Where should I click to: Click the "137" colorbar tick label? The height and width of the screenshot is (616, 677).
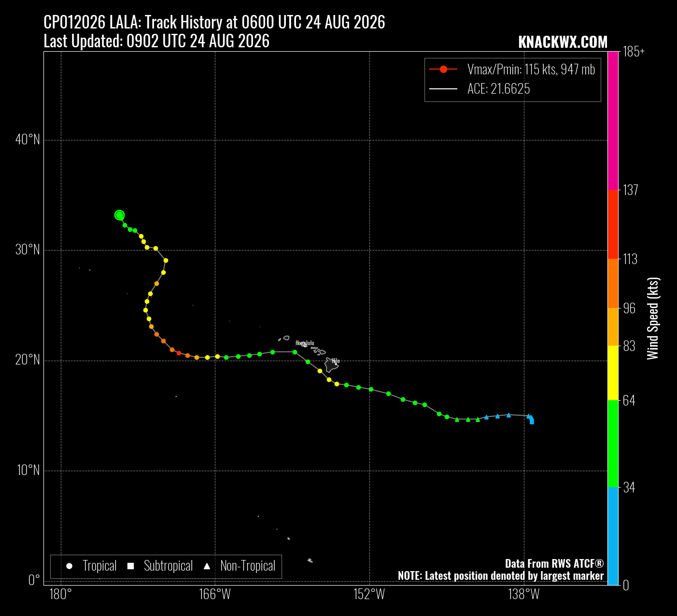(x=631, y=190)
